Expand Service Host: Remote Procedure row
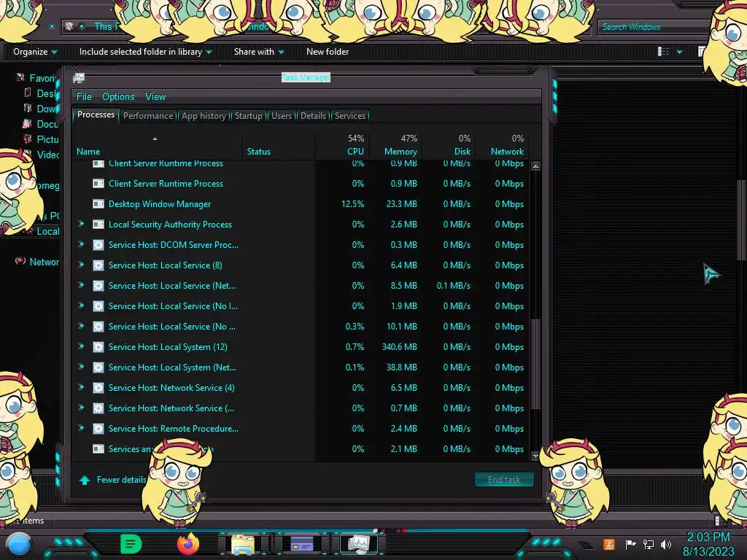This screenshot has width=747, height=560. (x=81, y=428)
